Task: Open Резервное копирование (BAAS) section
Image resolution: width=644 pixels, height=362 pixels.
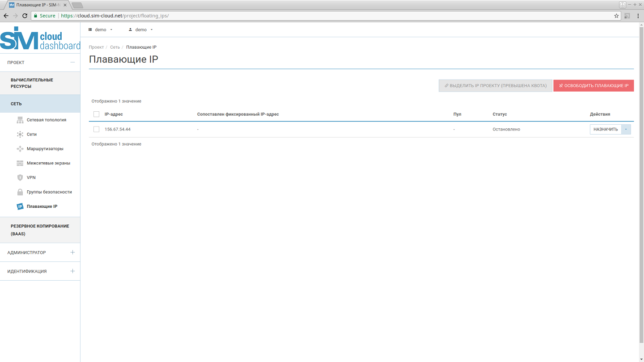Action: 40,230
